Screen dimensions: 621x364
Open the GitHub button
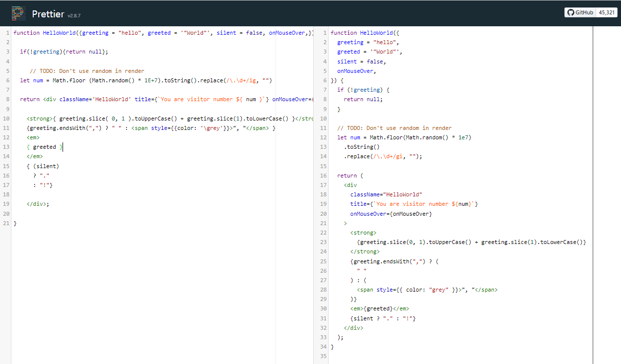580,12
